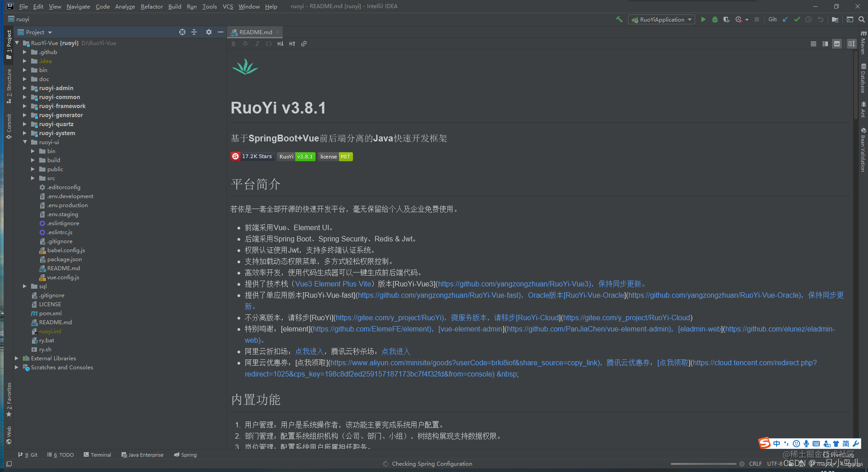Start debugging with the green bug icon
868x472 pixels.
pyautogui.click(x=715, y=19)
